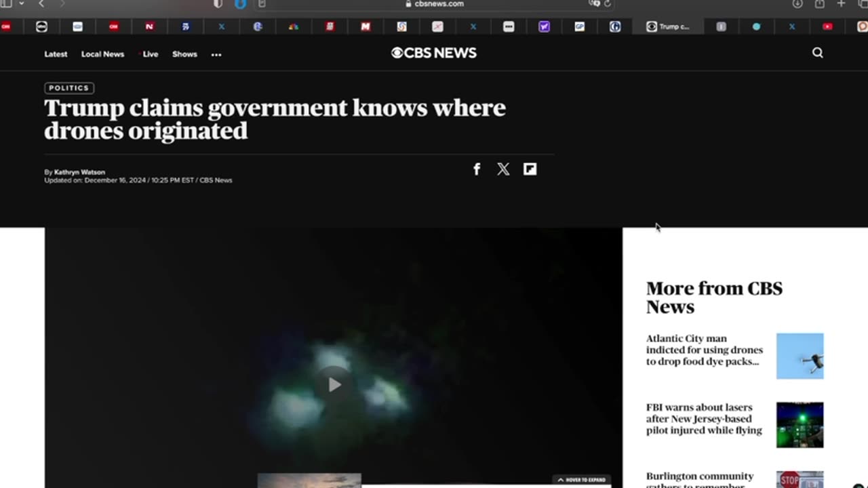The height and width of the screenshot is (488, 868).
Task: Click the privacy shield icon in toolbar
Action: [x=218, y=3]
